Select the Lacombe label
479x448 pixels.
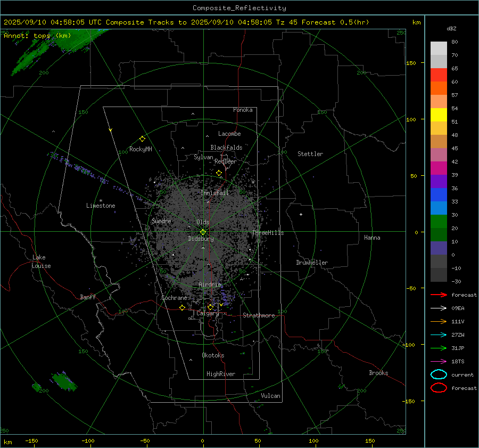[x=229, y=134]
